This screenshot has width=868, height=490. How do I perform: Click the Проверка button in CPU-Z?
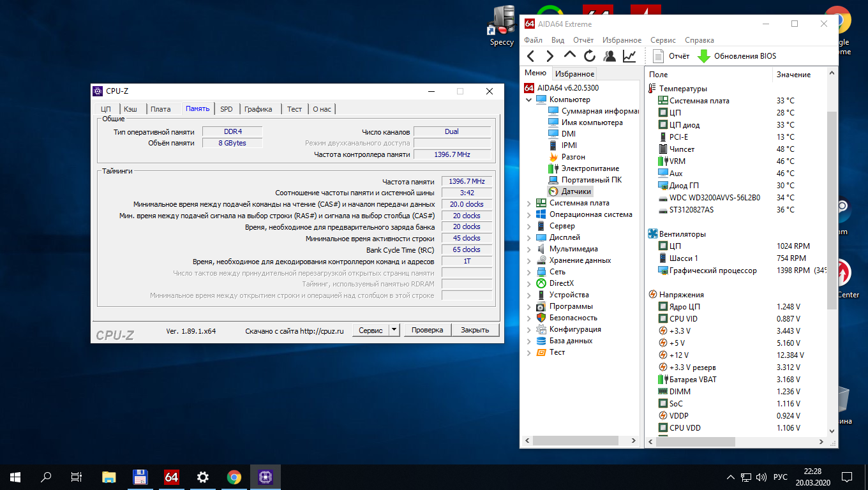[427, 330]
